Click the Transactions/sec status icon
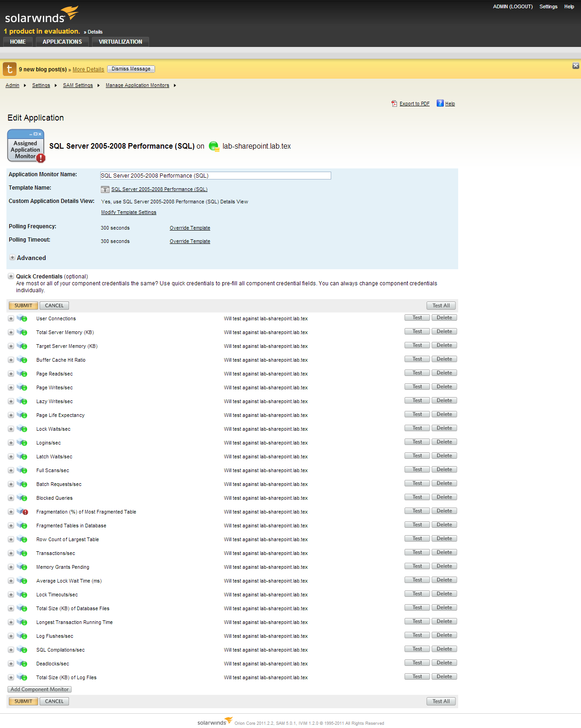 click(22, 553)
